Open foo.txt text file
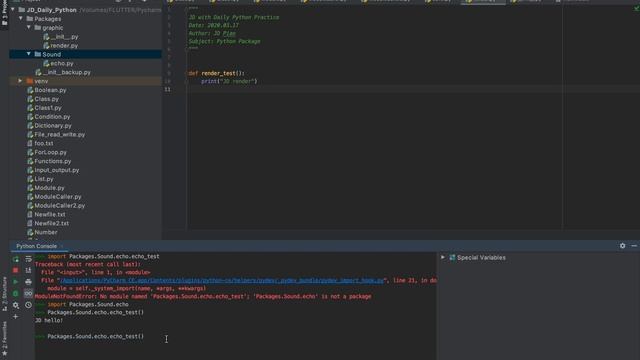The image size is (640, 360). tap(44, 143)
